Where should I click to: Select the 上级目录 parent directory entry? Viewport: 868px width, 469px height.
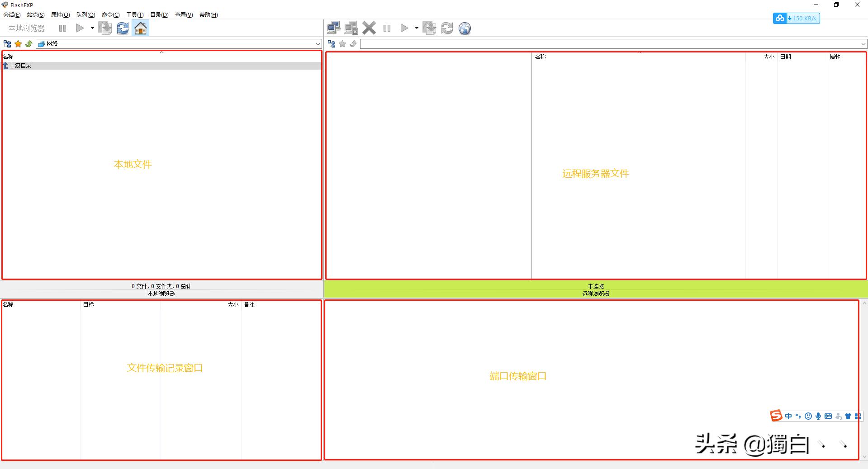[161, 66]
